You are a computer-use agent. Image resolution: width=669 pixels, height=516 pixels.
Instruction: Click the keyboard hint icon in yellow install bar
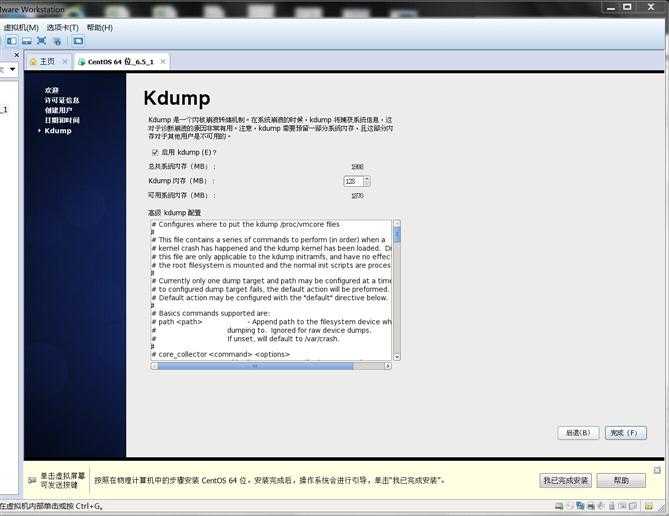pyautogui.click(x=32, y=480)
